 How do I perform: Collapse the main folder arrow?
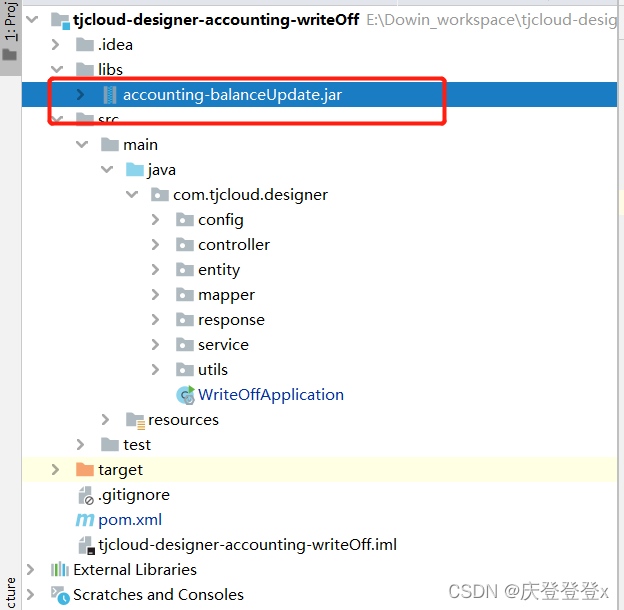tap(82, 144)
